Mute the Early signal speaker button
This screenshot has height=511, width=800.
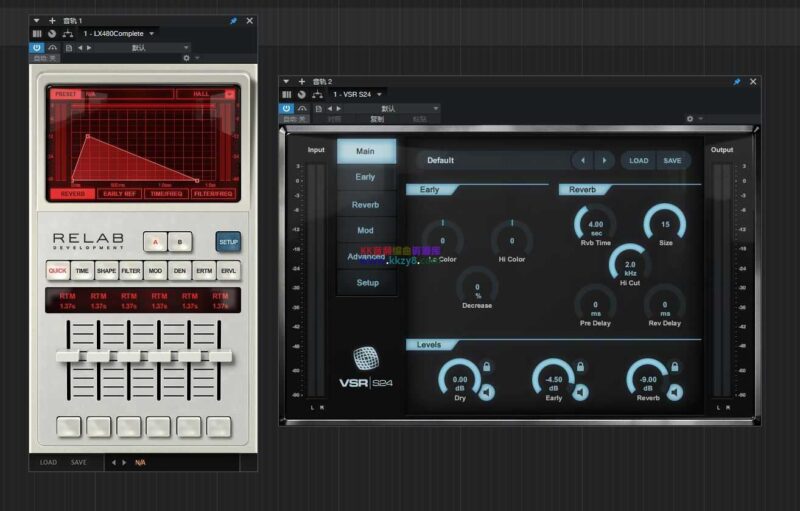[581, 392]
